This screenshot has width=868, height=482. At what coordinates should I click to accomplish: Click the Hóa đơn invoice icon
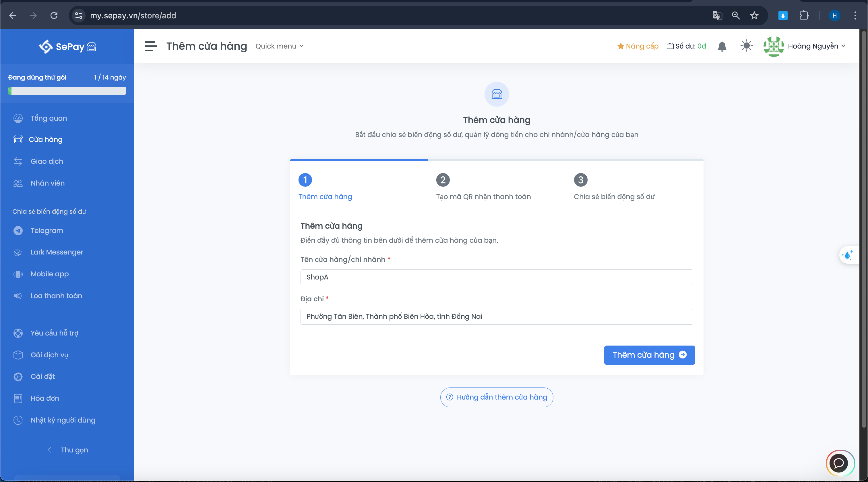(x=18, y=398)
